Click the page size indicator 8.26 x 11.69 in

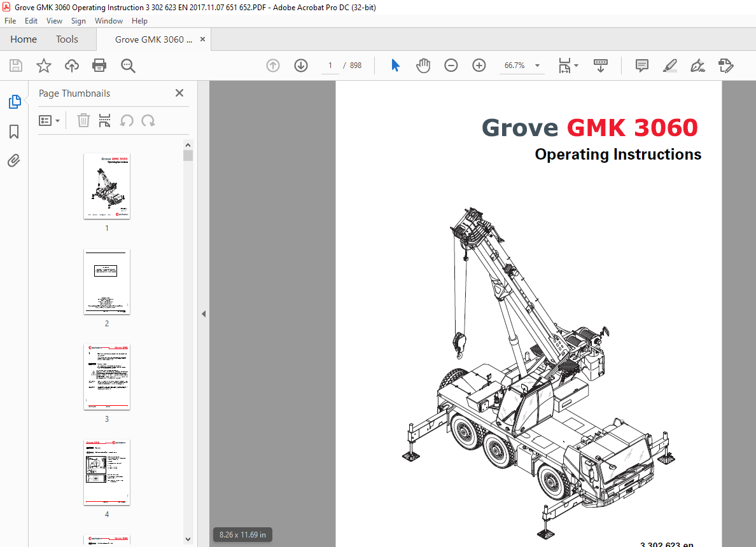(242, 534)
